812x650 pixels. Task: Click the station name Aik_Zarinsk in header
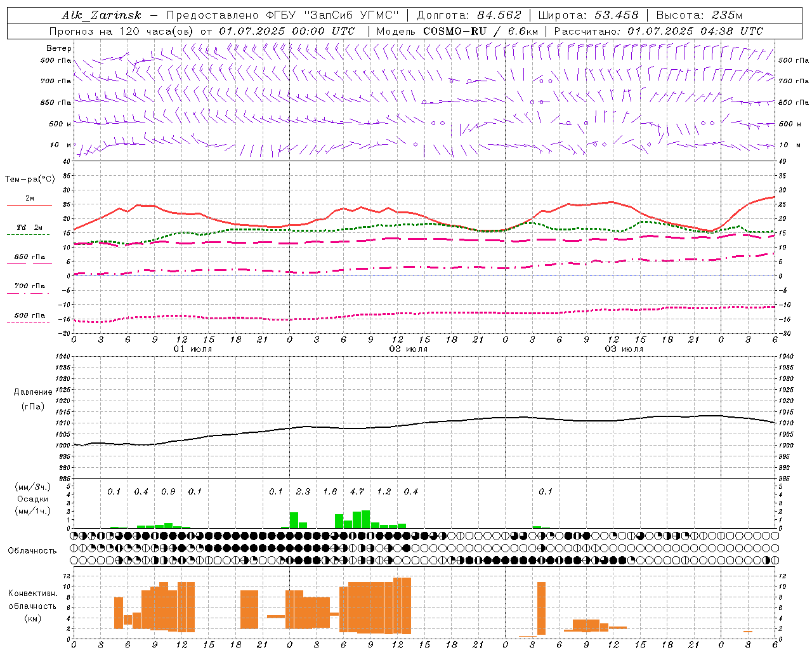(101, 15)
